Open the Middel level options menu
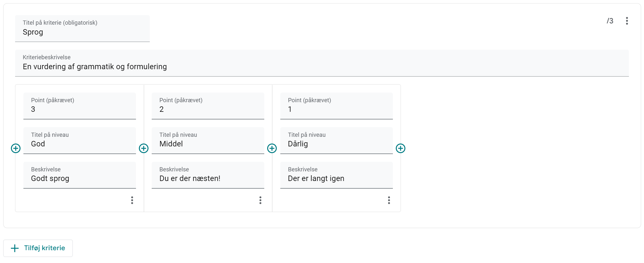Screen dimensions: 644x263 (260, 200)
